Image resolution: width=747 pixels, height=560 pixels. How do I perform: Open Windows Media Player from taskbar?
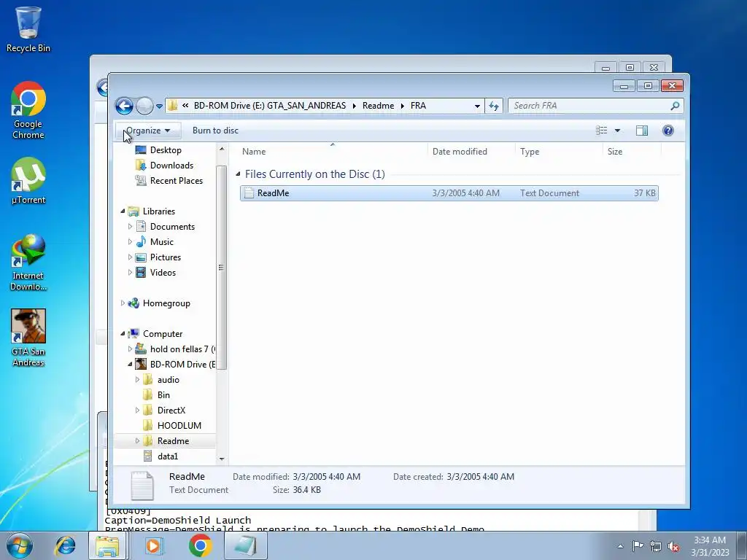153,545
